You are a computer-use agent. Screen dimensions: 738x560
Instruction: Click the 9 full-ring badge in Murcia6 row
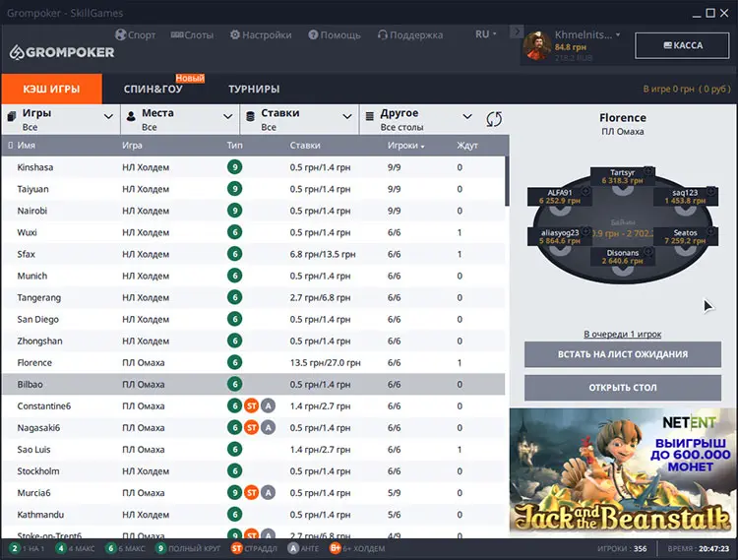(x=234, y=493)
